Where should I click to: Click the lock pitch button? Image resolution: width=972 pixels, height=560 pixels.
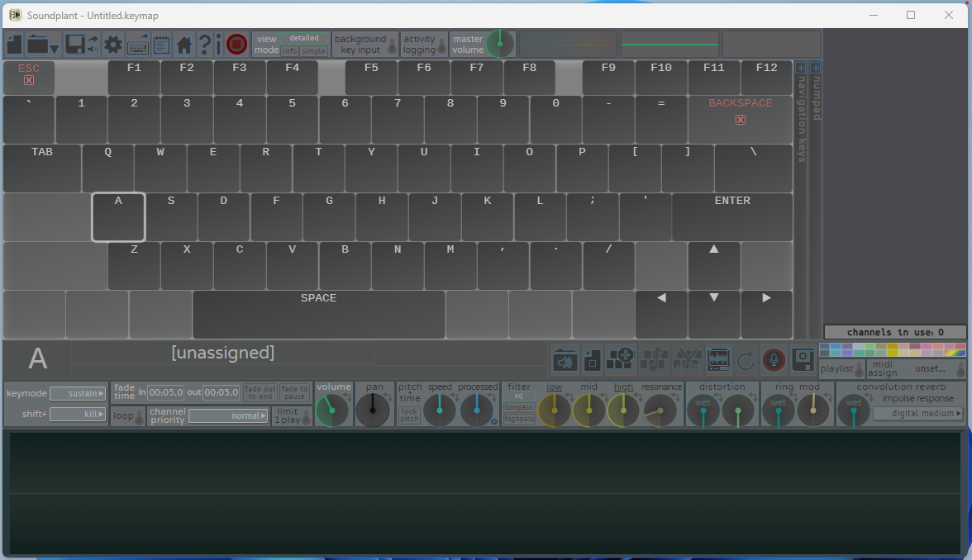tap(409, 415)
